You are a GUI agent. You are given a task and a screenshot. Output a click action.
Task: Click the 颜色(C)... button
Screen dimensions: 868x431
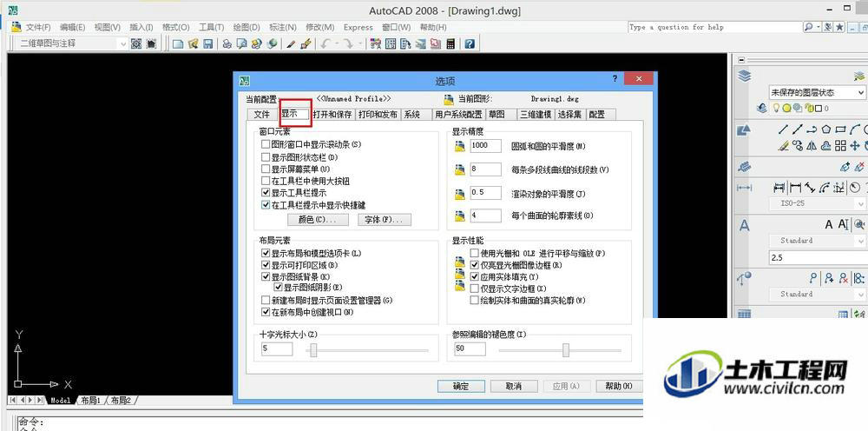[318, 220]
